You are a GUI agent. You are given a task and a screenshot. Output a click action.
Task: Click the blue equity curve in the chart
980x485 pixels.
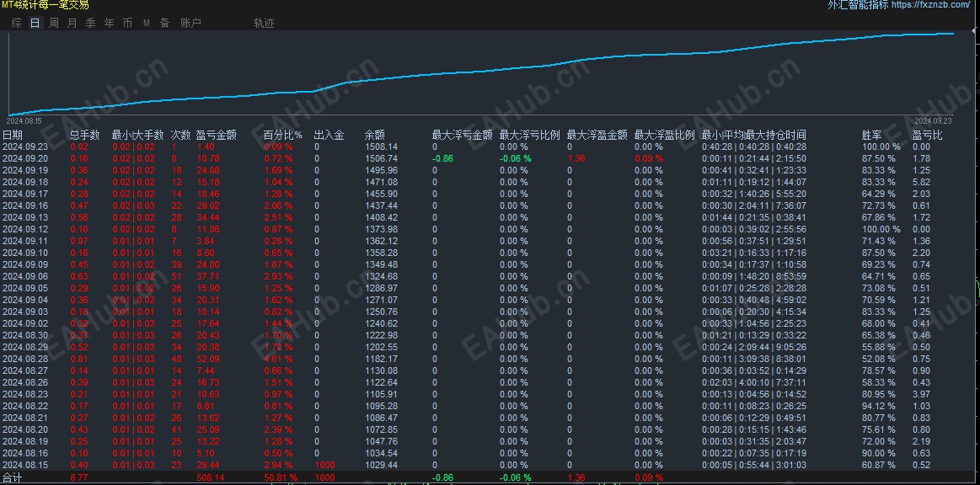[481, 73]
